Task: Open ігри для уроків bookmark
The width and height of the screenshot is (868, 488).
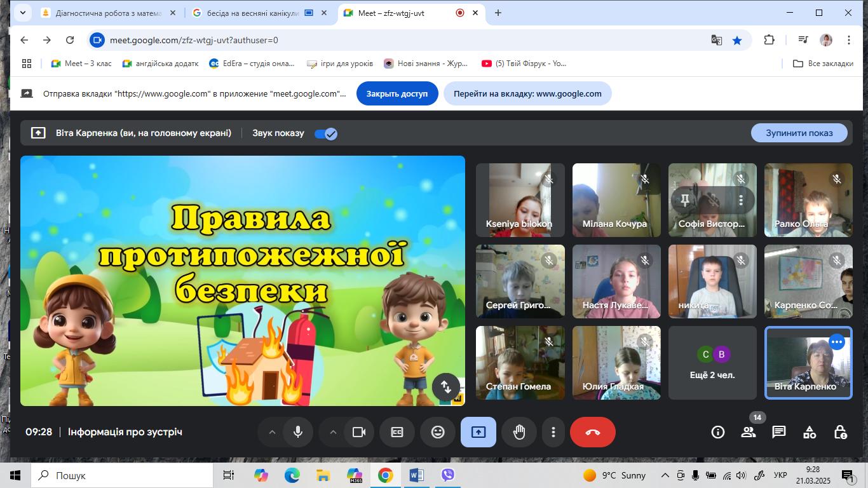Action: (340, 64)
